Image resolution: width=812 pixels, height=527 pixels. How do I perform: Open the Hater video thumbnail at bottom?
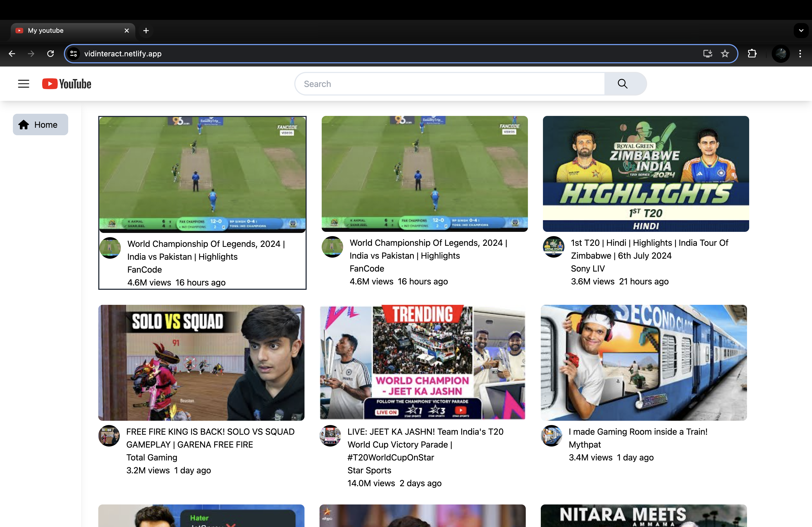(x=201, y=516)
